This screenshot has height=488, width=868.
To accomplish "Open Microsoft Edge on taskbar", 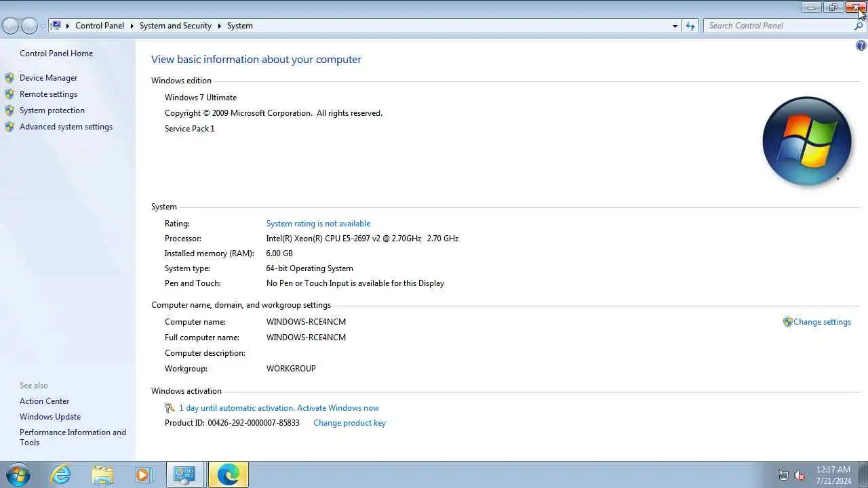I will click(228, 474).
